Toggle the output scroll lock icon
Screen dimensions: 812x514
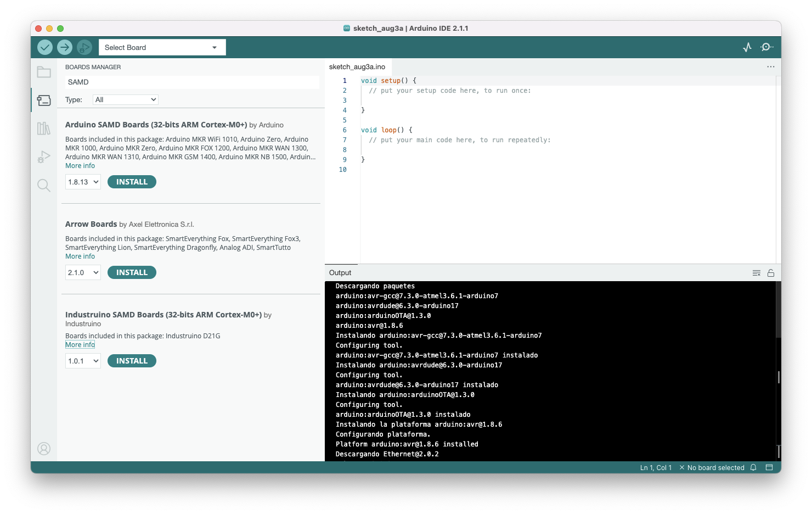[x=771, y=273]
